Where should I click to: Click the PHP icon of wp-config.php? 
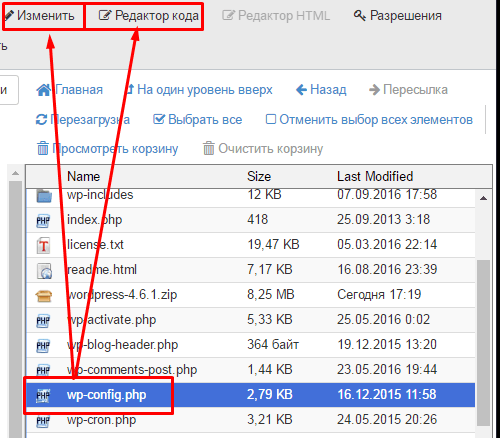click(x=43, y=395)
